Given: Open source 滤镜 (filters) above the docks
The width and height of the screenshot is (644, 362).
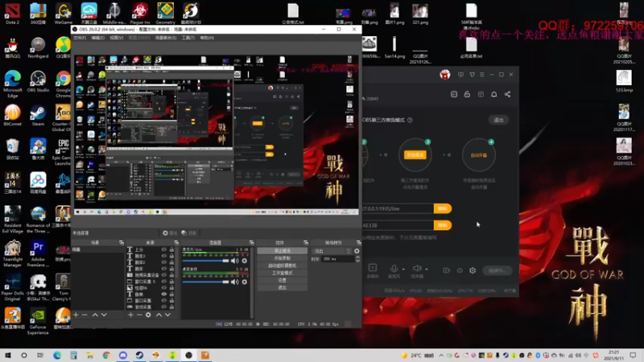Looking at the screenshot, I should 188,232.
